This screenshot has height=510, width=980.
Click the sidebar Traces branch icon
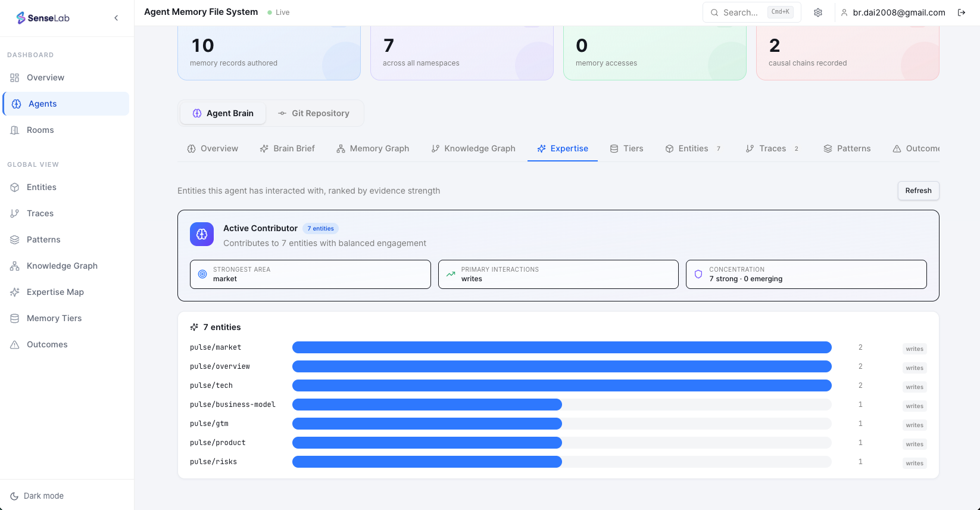(15, 213)
